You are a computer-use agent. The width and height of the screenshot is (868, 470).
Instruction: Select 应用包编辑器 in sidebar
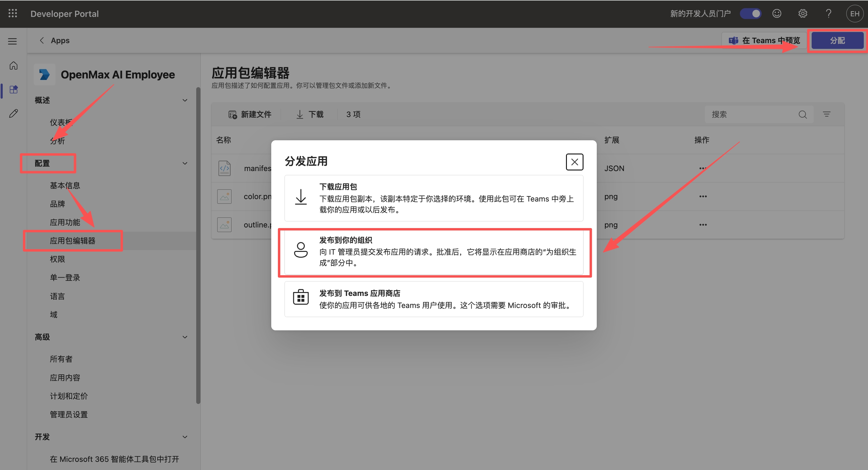tap(72, 241)
